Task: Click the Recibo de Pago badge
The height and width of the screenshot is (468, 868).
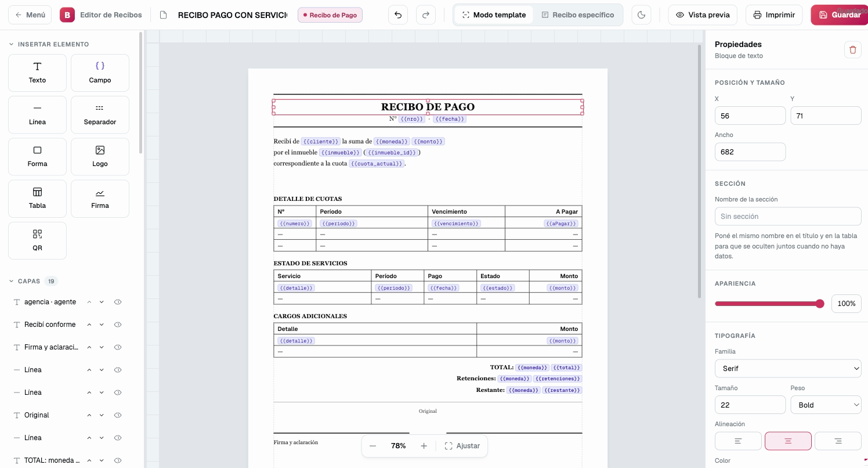Action: pyautogui.click(x=330, y=15)
